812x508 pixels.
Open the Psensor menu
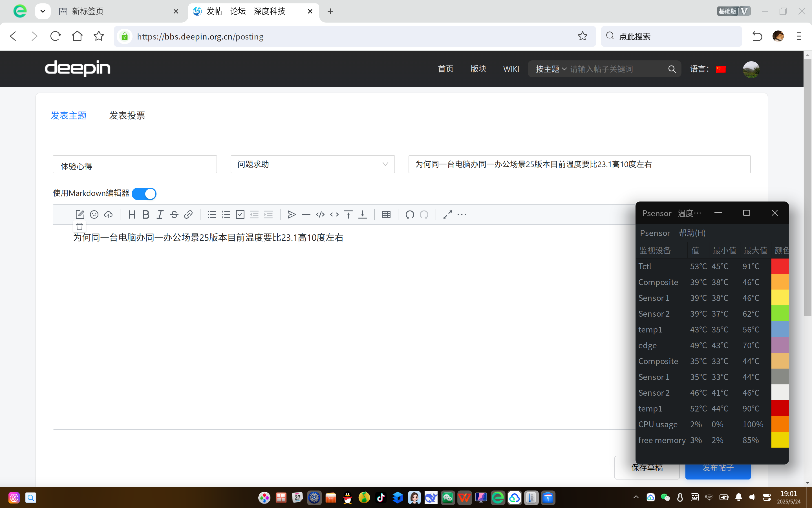pos(655,233)
